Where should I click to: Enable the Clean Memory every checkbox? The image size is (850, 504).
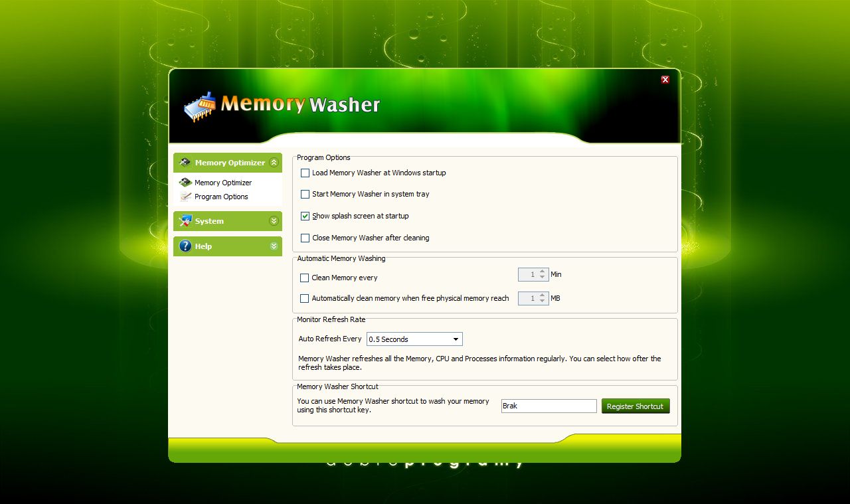click(x=304, y=278)
